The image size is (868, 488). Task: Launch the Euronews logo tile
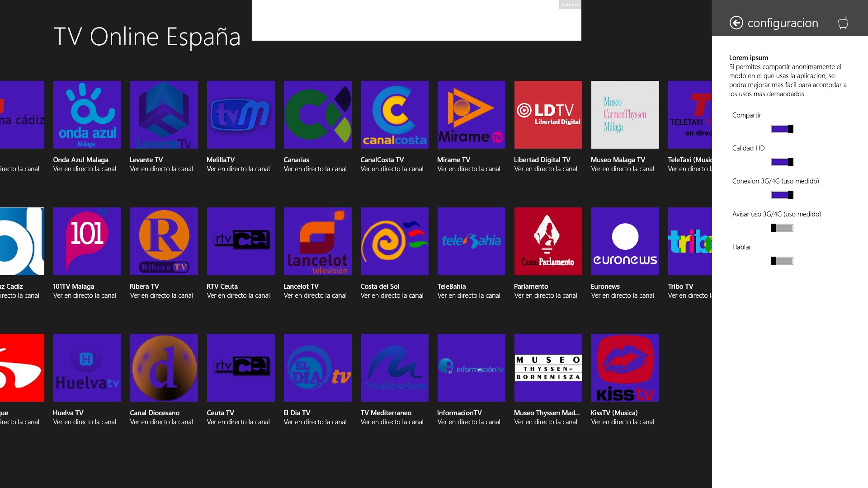(625, 241)
